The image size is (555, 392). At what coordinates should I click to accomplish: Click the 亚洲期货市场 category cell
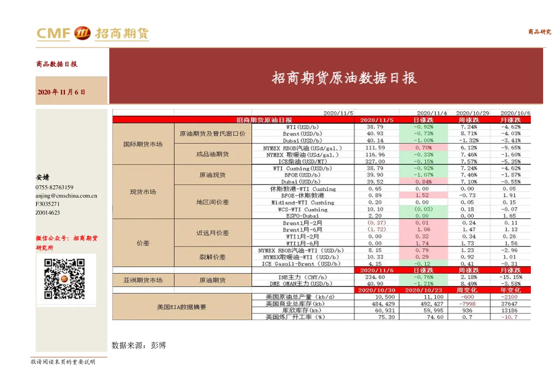(143, 280)
